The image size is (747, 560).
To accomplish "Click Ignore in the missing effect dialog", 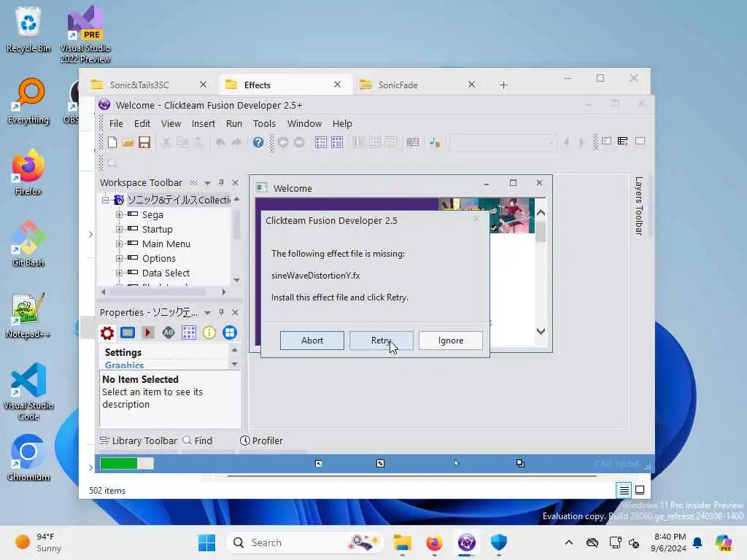I will [451, 341].
